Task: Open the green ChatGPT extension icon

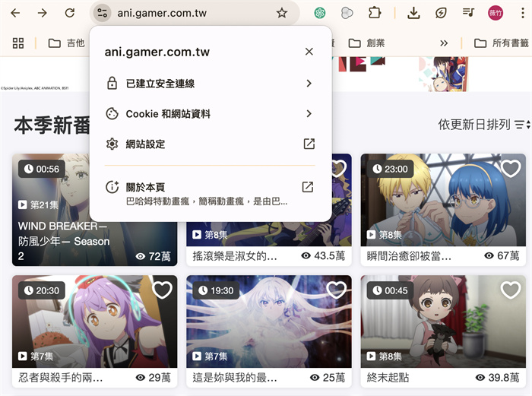Action: [x=320, y=13]
